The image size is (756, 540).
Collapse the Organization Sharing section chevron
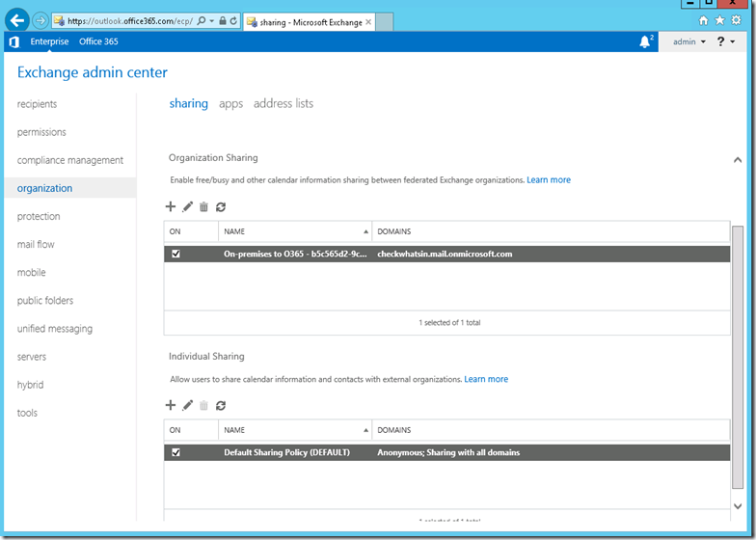coord(737,160)
